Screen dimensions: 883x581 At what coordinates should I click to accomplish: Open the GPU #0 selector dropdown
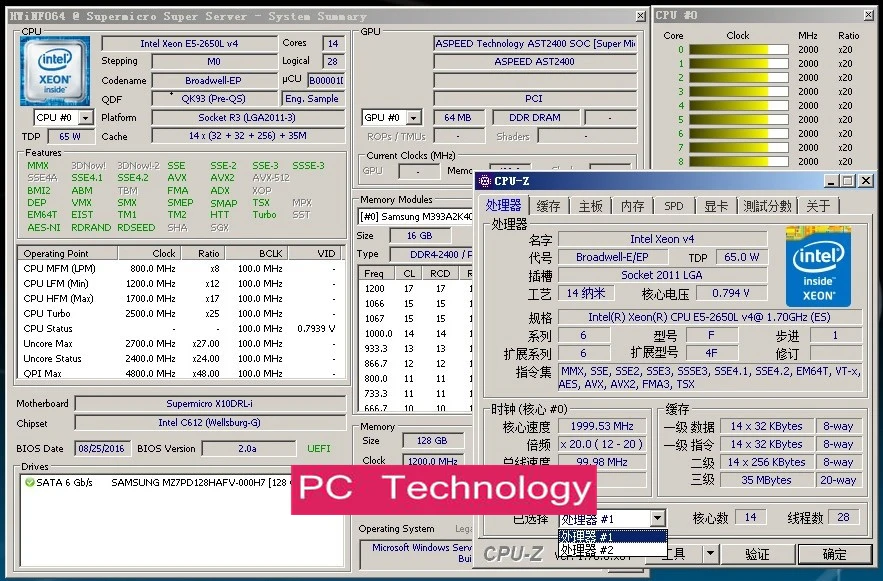click(414, 118)
